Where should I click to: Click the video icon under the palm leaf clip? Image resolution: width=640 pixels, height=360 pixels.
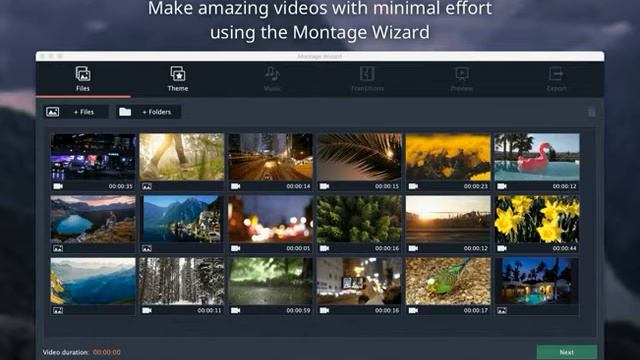(x=324, y=186)
